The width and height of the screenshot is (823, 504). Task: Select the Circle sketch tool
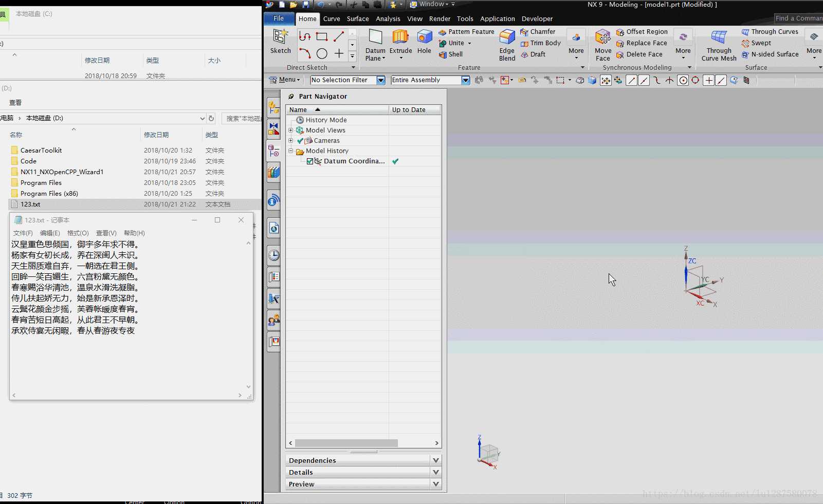click(322, 53)
